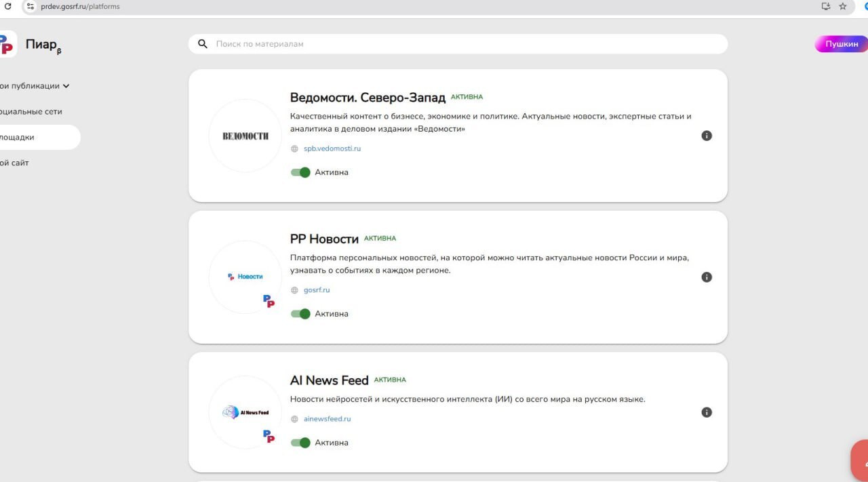The width and height of the screenshot is (868, 482).
Task: Click PP badge on PP Новости logo
Action: [x=269, y=301]
